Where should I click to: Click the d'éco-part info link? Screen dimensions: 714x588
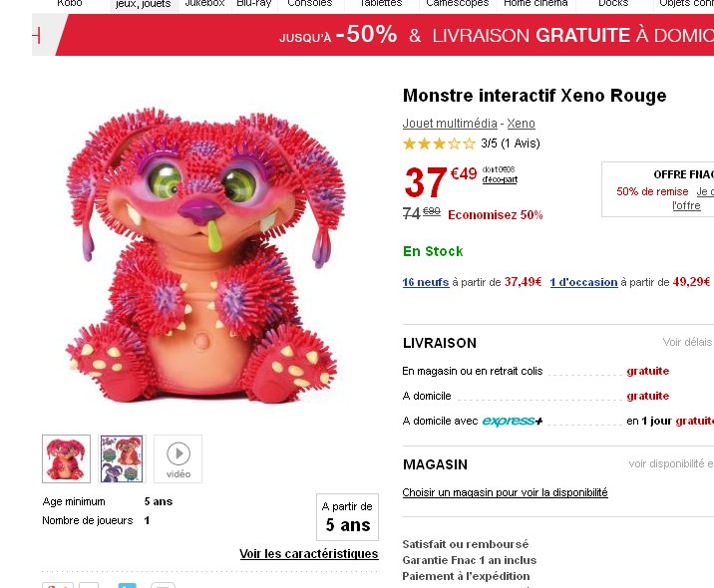pyautogui.click(x=500, y=179)
